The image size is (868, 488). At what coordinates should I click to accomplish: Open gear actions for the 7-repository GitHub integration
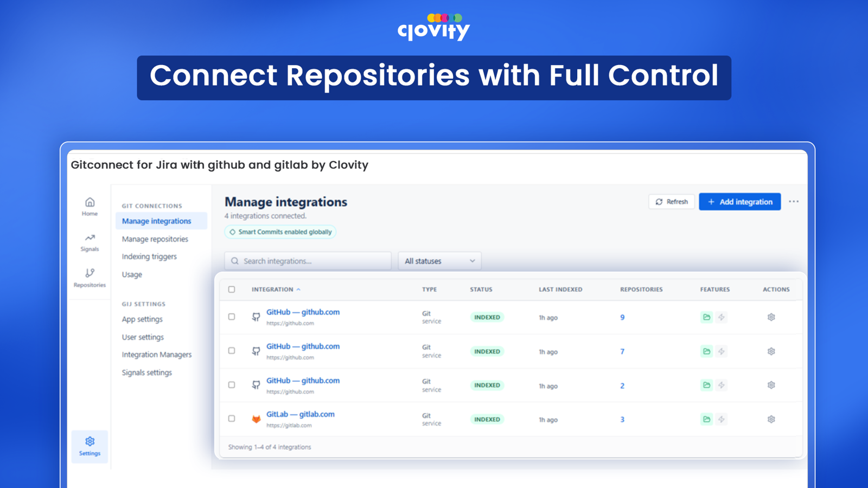771,351
